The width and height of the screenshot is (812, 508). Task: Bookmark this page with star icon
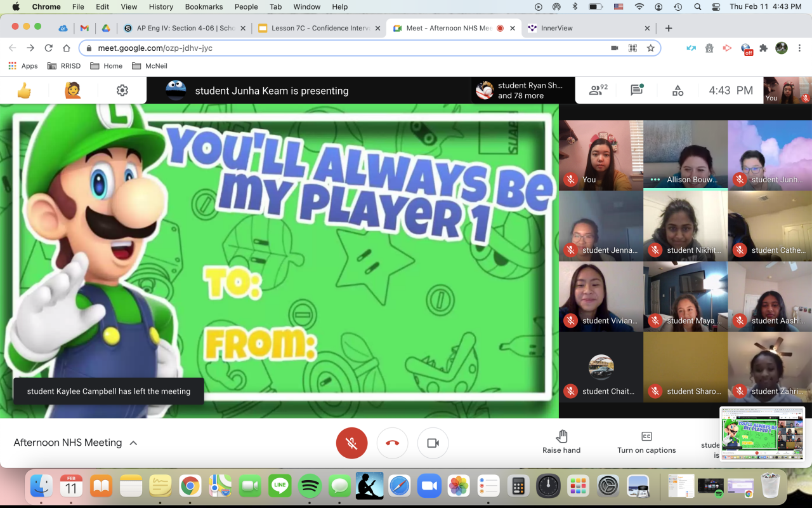coord(650,48)
